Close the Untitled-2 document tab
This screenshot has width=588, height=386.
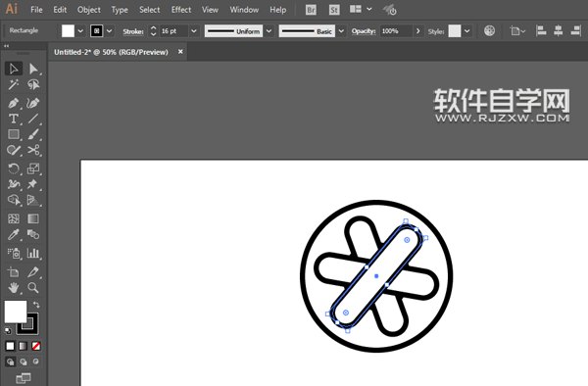[180, 52]
